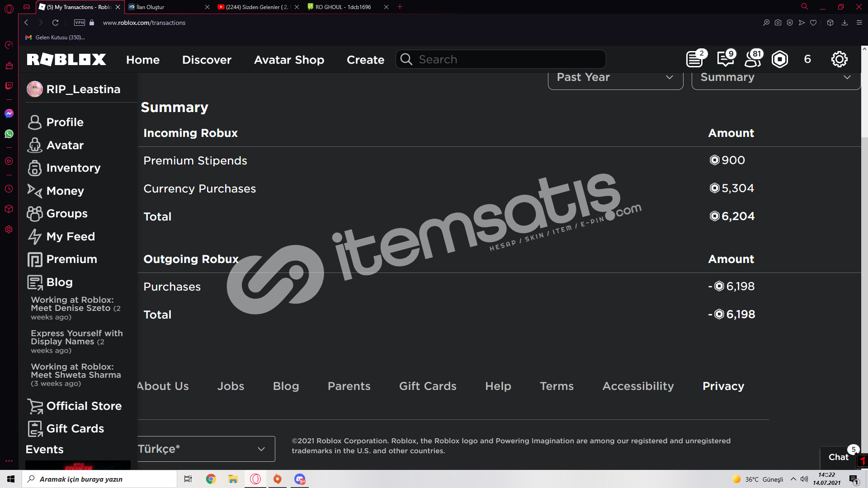This screenshot has width=868, height=488.
Task: Click the Windows taskbar search box
Action: 99,479
